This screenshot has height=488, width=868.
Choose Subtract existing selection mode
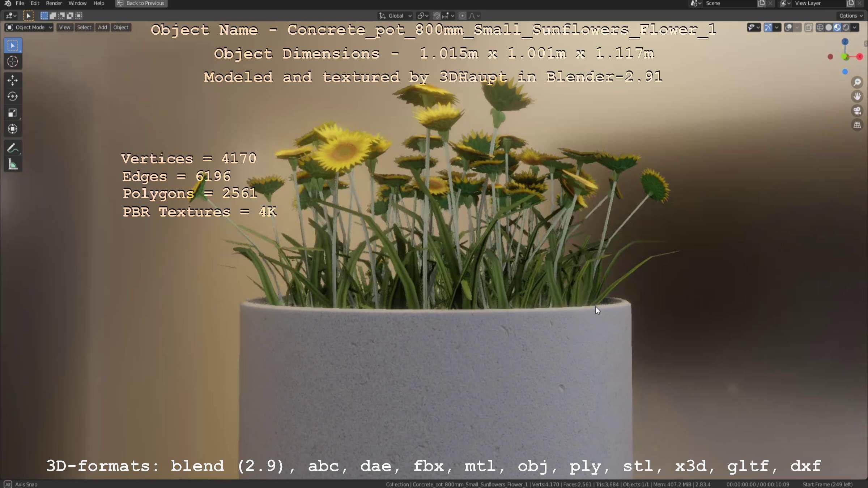pyautogui.click(x=61, y=16)
